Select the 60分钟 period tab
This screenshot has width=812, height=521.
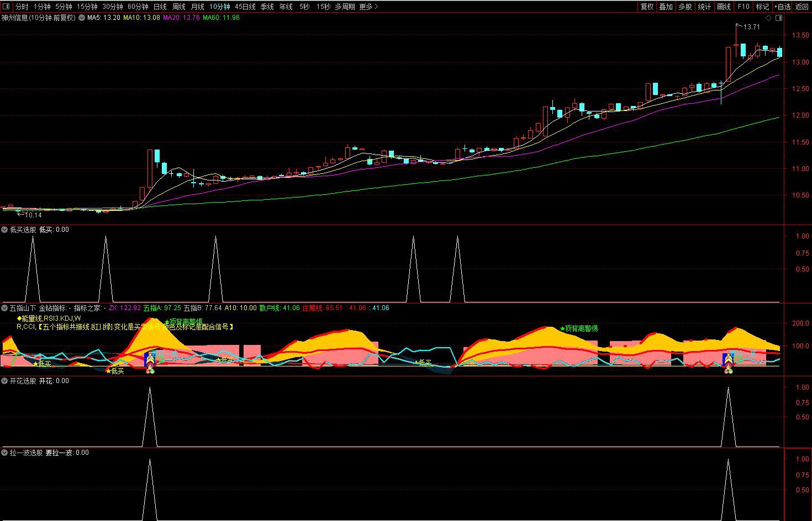coord(138,7)
